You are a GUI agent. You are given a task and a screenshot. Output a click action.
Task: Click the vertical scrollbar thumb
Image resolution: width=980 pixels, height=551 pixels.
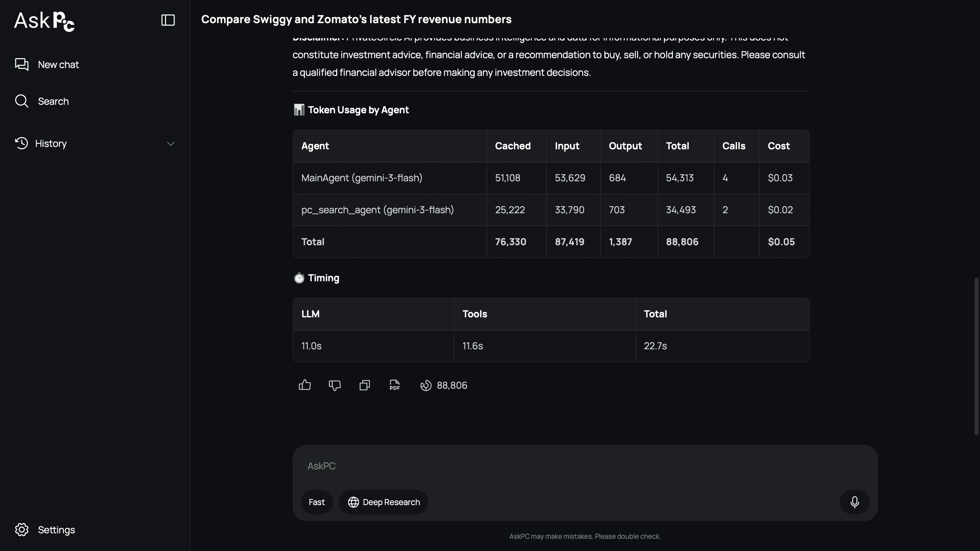tap(976, 356)
